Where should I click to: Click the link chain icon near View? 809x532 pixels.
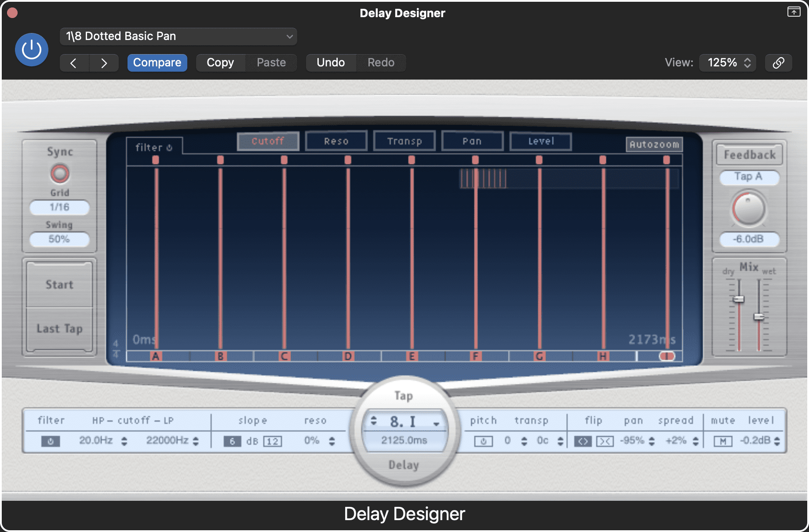tap(778, 63)
